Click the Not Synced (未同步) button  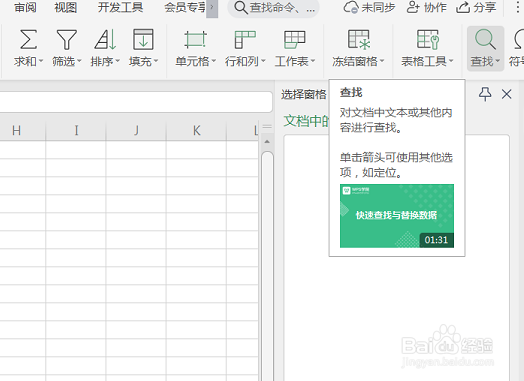point(369,7)
